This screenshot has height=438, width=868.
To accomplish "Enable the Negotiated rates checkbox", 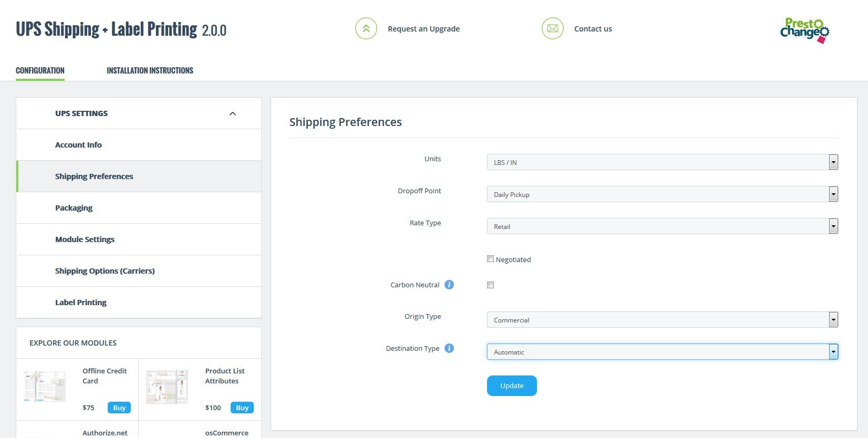I will (x=490, y=259).
